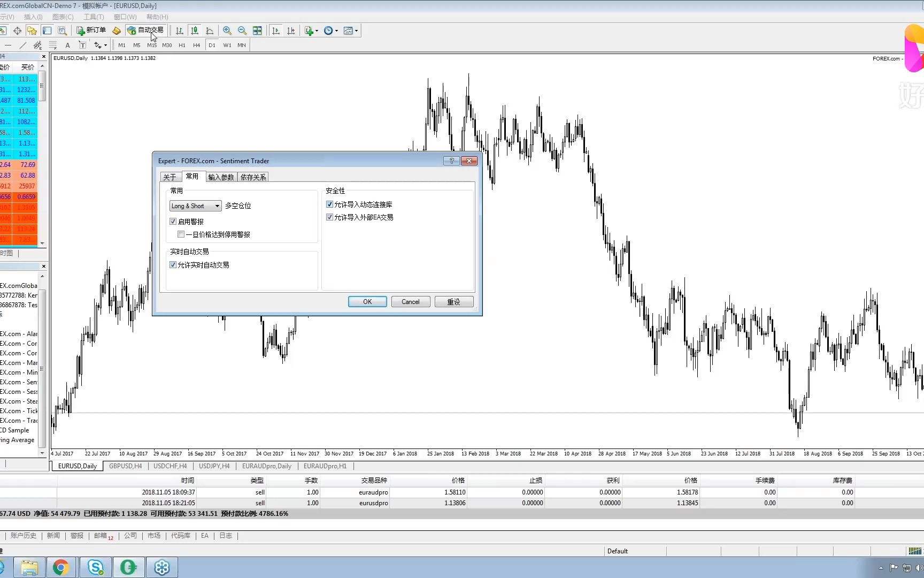Switch chart to M1 timeframe
924x578 pixels.
(x=122, y=45)
